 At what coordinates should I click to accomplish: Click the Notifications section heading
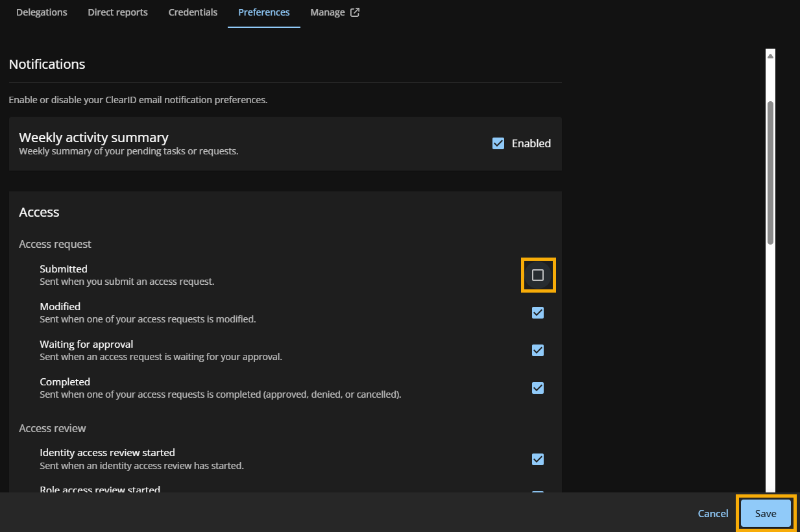click(47, 64)
